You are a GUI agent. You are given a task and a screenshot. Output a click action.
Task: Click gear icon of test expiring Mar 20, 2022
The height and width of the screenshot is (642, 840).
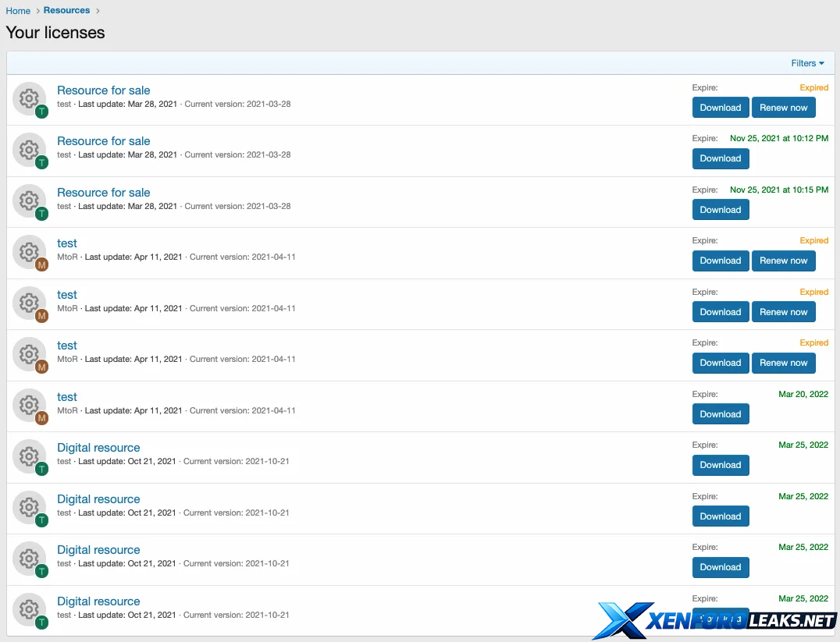pos(29,405)
